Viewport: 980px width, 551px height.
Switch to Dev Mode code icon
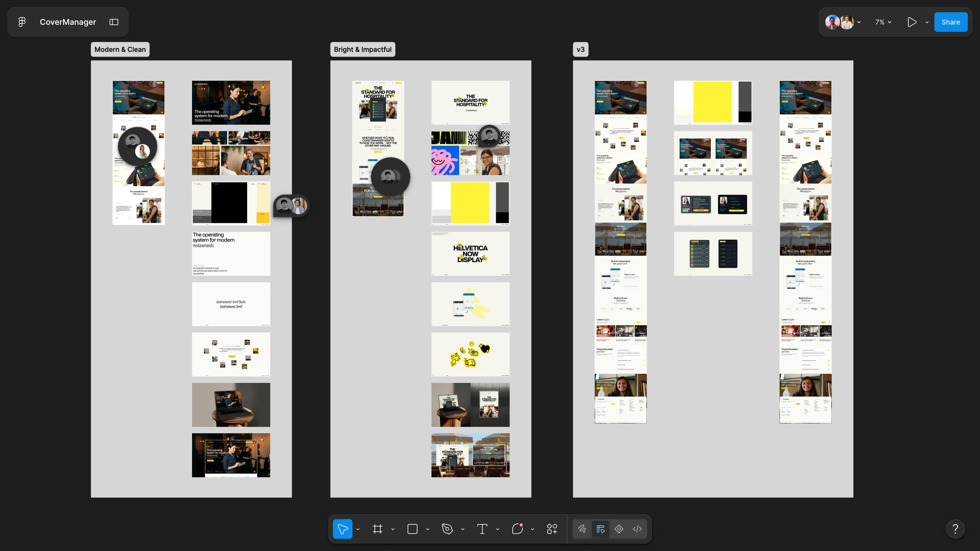coord(637,529)
